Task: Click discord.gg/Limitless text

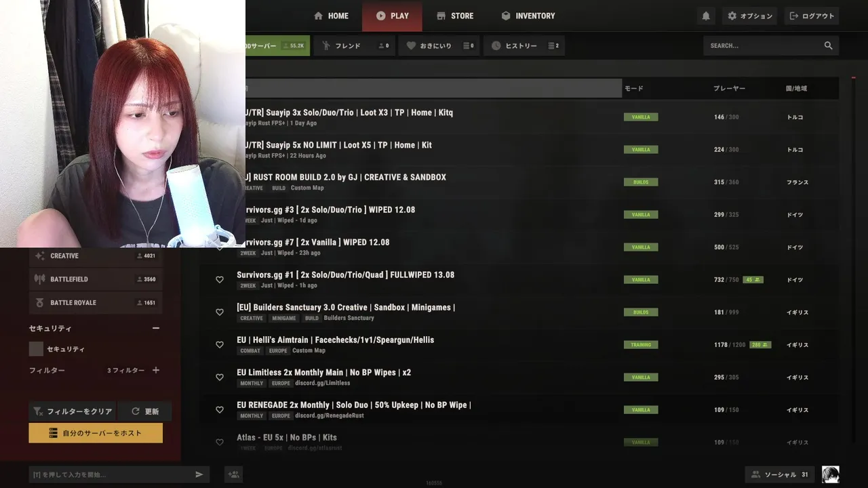Action: pyautogui.click(x=323, y=383)
